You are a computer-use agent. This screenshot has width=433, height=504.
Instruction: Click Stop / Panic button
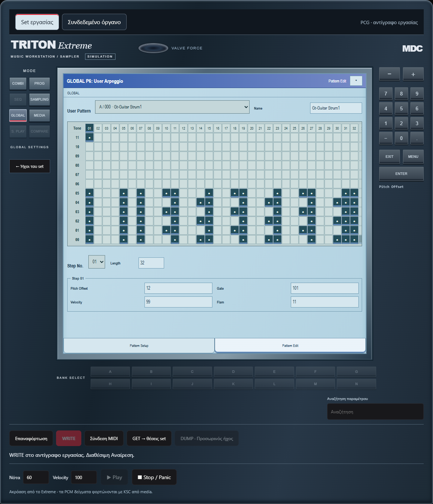click(154, 477)
